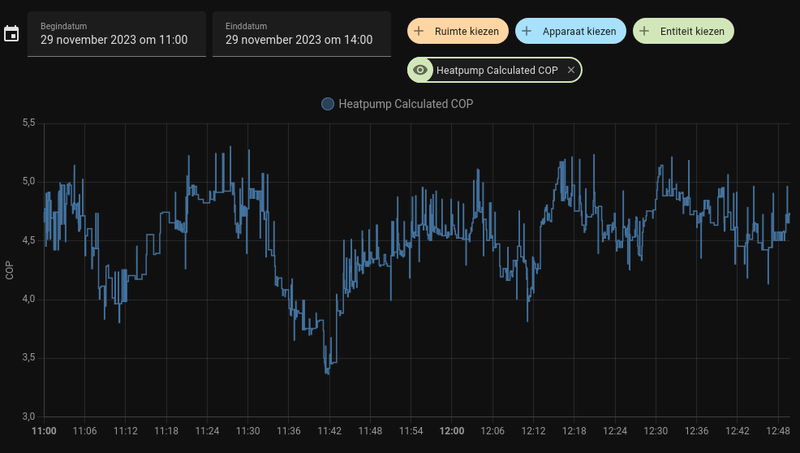Viewport: 800px width, 453px height.
Task: Edit the Begindatum start date field
Action: click(x=117, y=34)
